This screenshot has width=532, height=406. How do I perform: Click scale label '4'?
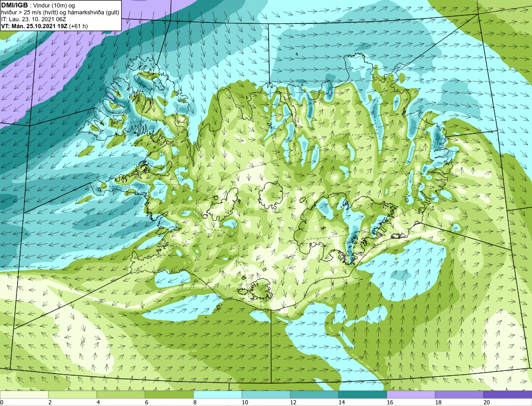[98, 402]
